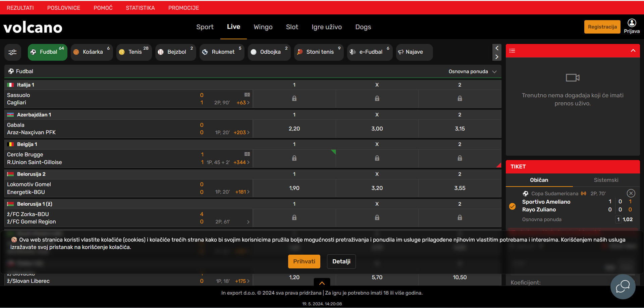Open the live chat support bubble
The height and width of the screenshot is (308, 644).
623,286
